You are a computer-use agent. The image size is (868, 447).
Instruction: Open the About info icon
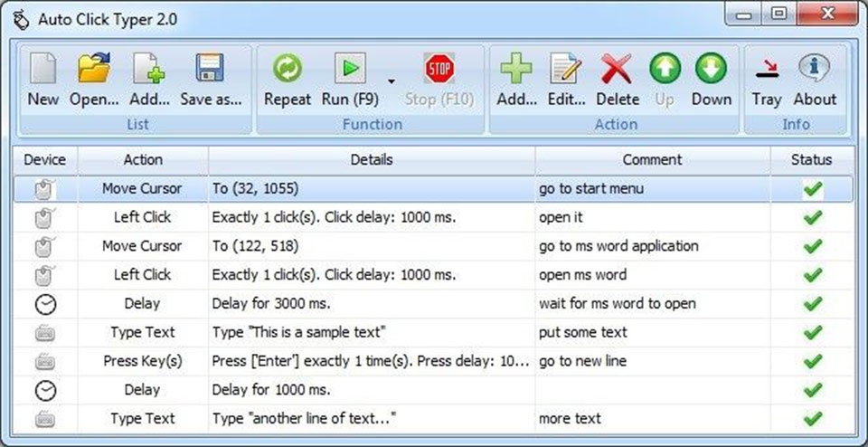point(815,69)
